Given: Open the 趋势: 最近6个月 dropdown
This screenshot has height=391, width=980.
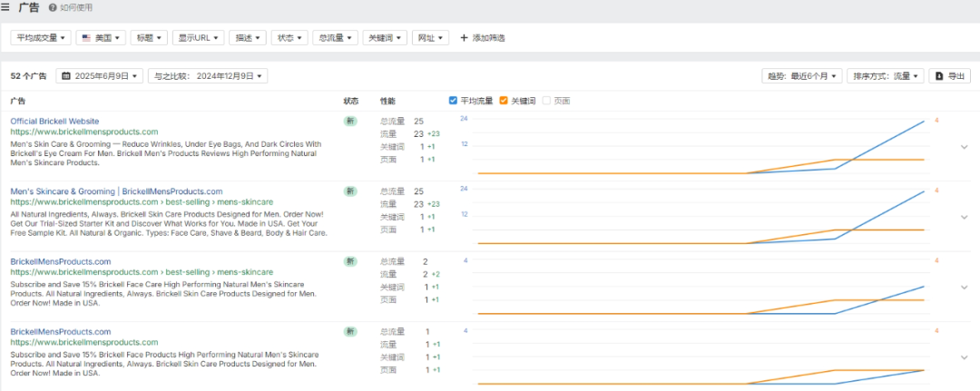Looking at the screenshot, I should point(802,76).
